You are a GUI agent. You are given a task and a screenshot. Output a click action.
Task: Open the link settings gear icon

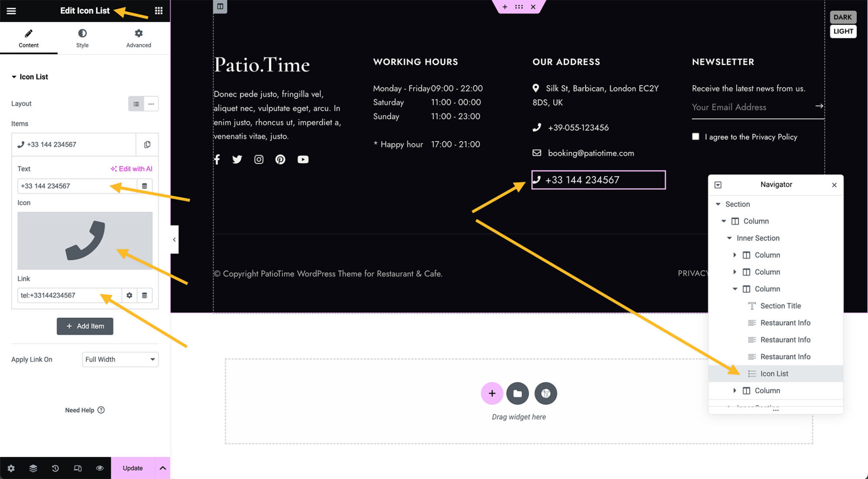pyautogui.click(x=129, y=295)
